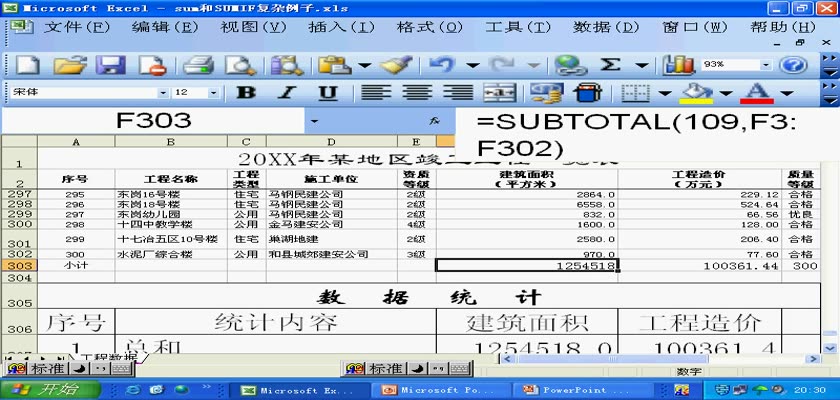The height and width of the screenshot is (400, 840).
Task: Open the Chart Wizard icon
Action: tap(679, 65)
